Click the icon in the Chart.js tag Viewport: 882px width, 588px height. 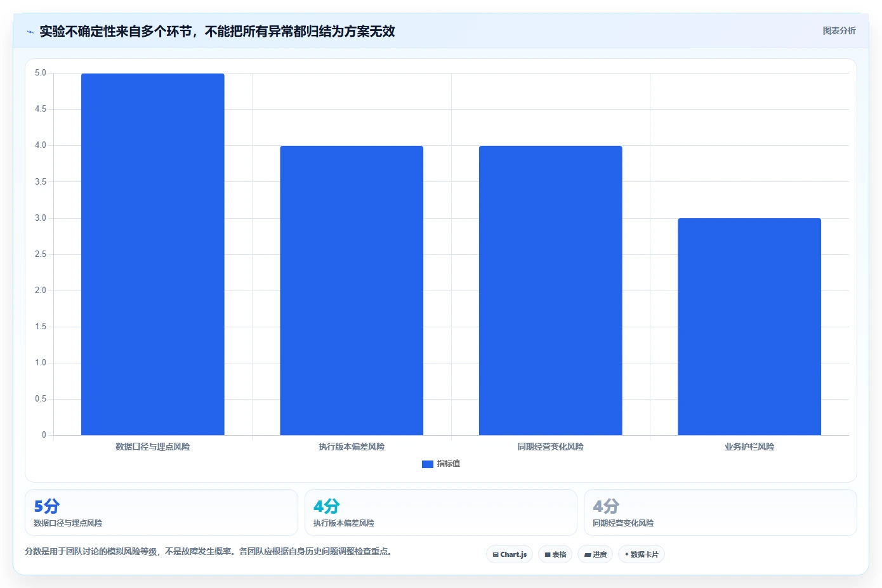click(496, 554)
